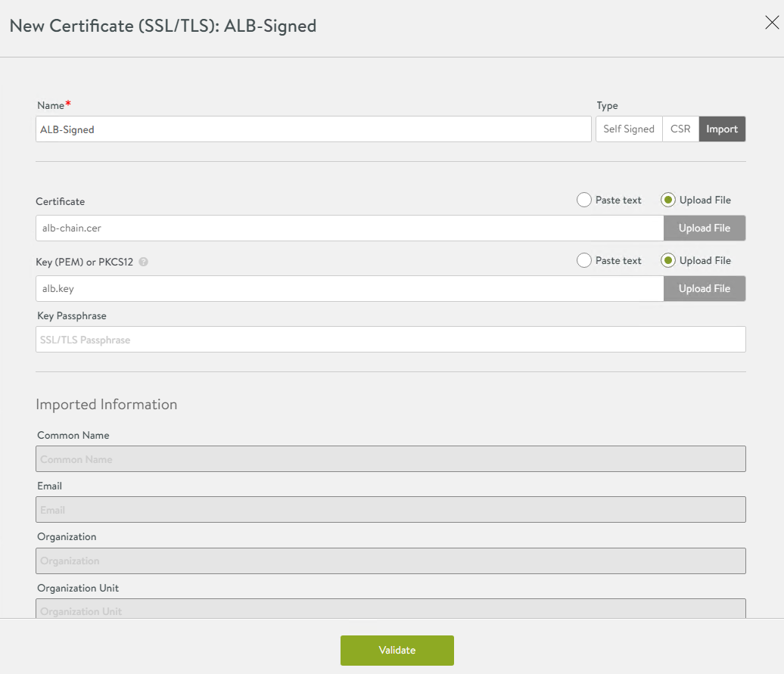Click the Organization field
The width and height of the screenshot is (784, 674).
390,561
